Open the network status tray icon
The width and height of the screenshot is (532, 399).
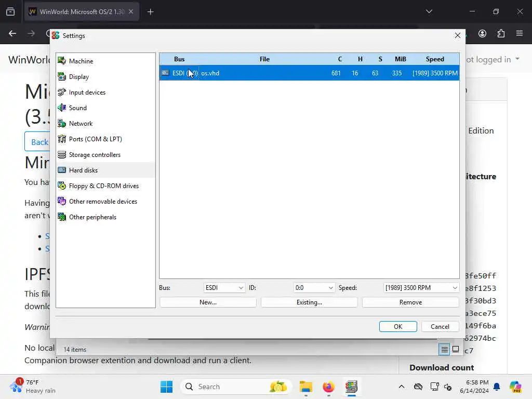pos(434,387)
